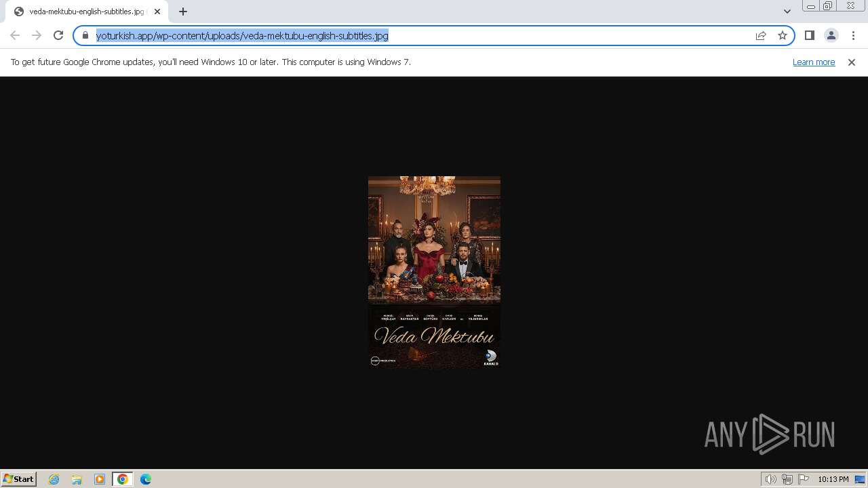This screenshot has height=488, width=868.
Task: Open new tab with plus button
Action: tap(182, 12)
